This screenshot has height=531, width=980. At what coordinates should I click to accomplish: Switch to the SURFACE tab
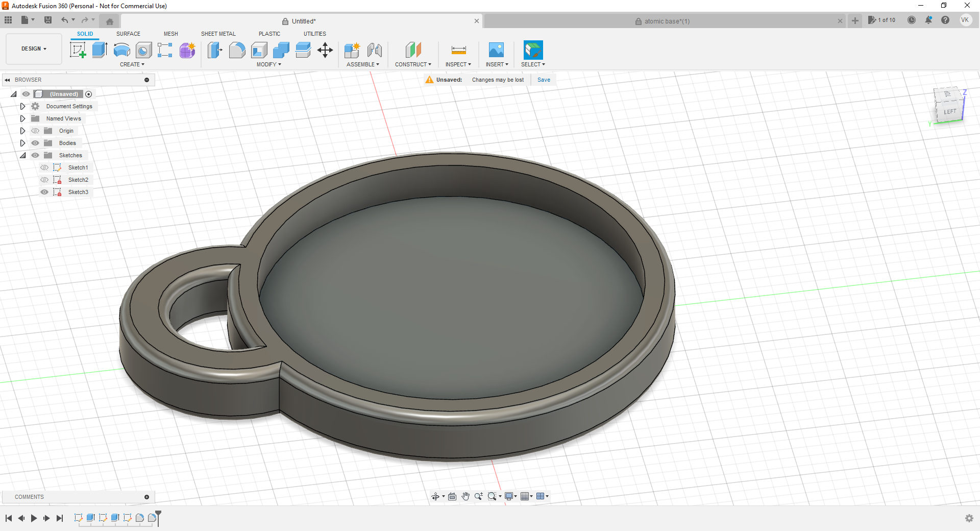point(128,34)
